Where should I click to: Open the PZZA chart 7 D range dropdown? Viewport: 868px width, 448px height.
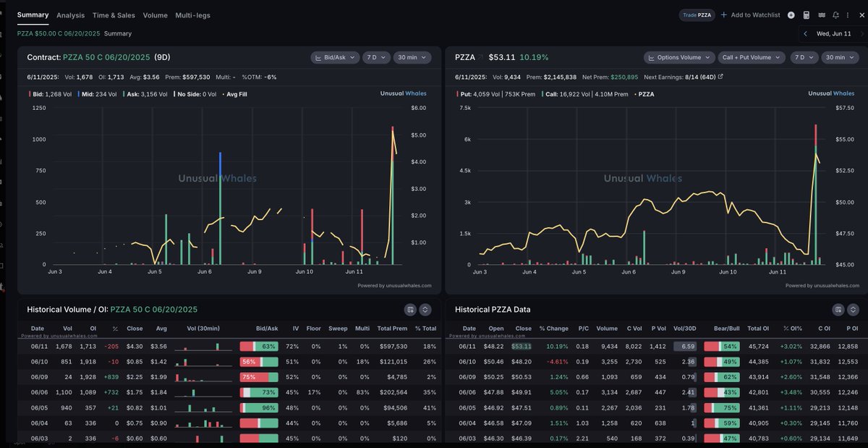[804, 57]
